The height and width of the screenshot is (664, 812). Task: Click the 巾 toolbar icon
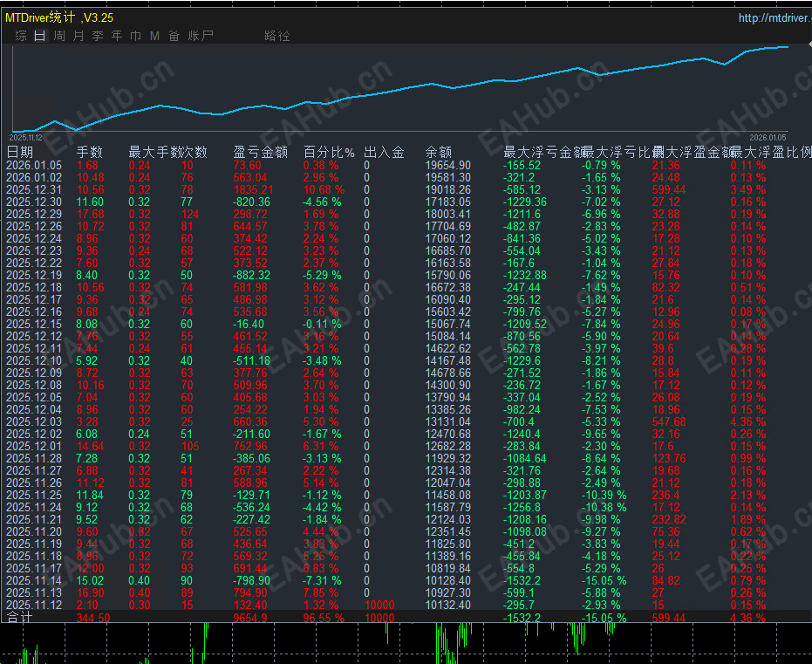(135, 36)
